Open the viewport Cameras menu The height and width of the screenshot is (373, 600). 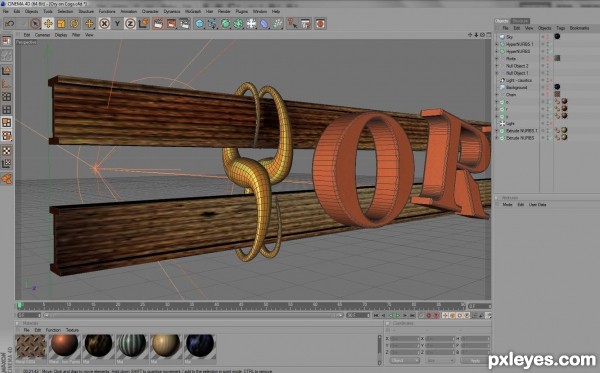click(x=42, y=35)
